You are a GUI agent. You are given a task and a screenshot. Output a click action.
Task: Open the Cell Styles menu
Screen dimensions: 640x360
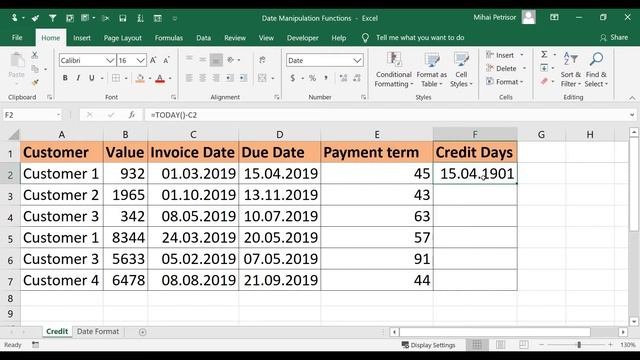point(461,69)
